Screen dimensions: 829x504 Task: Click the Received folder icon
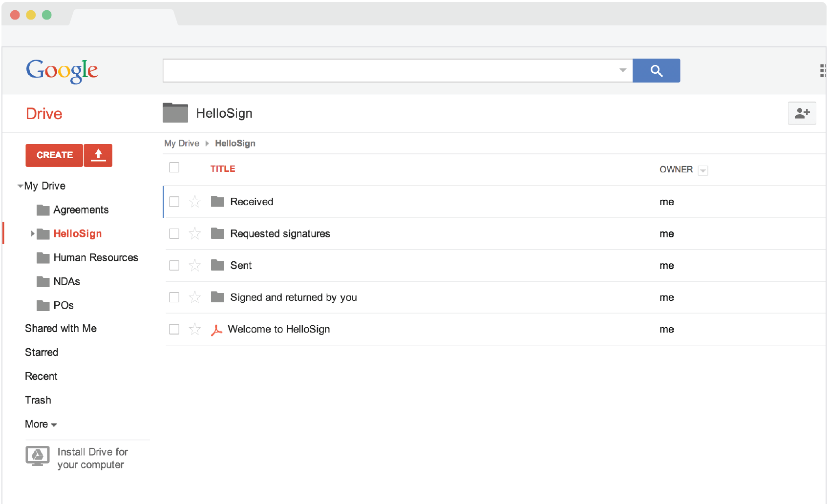pyautogui.click(x=217, y=201)
